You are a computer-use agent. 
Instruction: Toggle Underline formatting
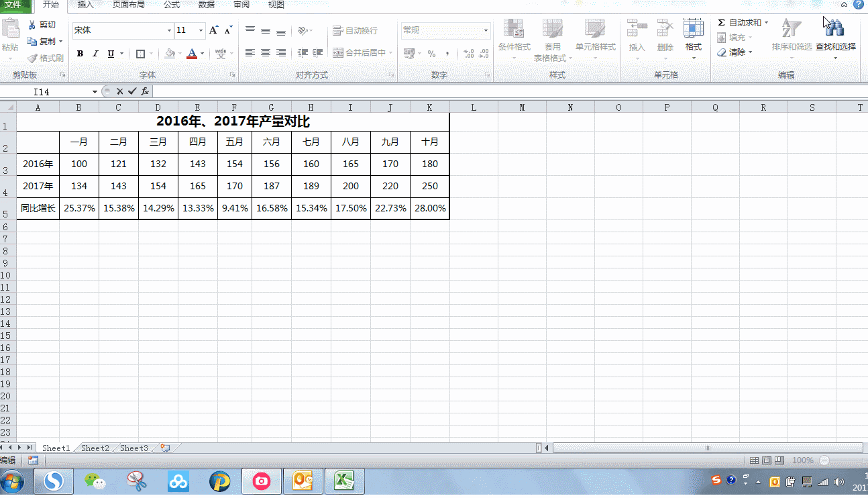point(111,54)
